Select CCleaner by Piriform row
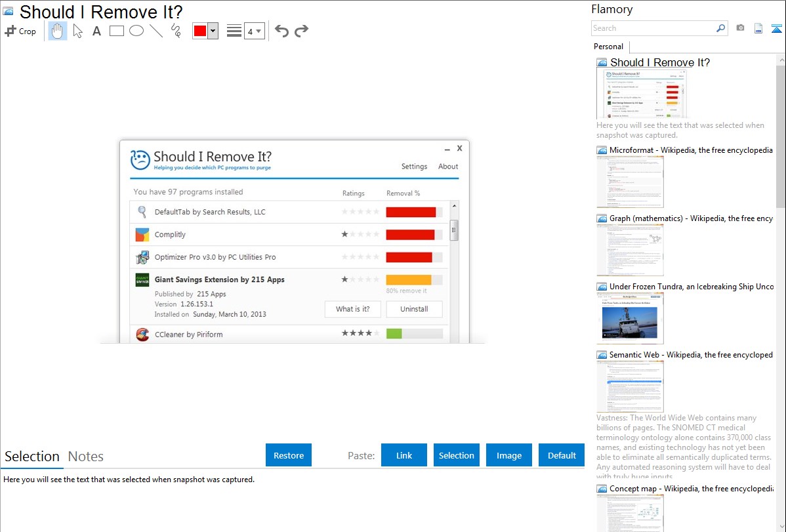This screenshot has height=532, width=786. coord(289,335)
